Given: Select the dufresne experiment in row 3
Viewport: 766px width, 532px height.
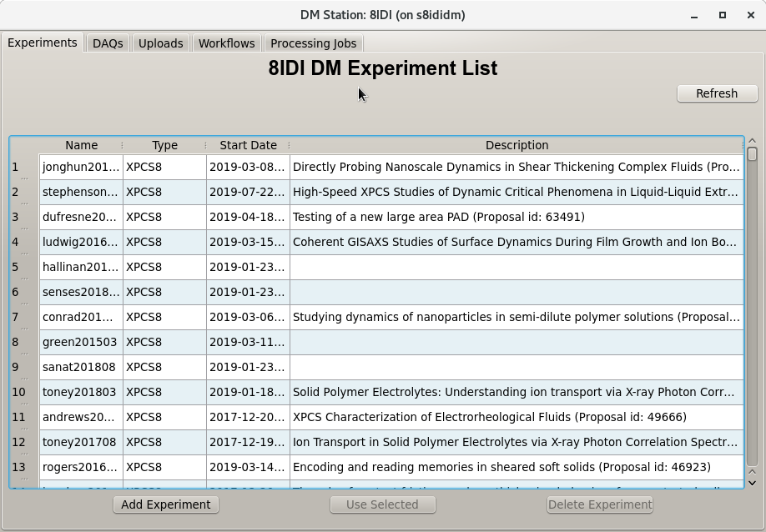Looking at the screenshot, I should tap(81, 217).
